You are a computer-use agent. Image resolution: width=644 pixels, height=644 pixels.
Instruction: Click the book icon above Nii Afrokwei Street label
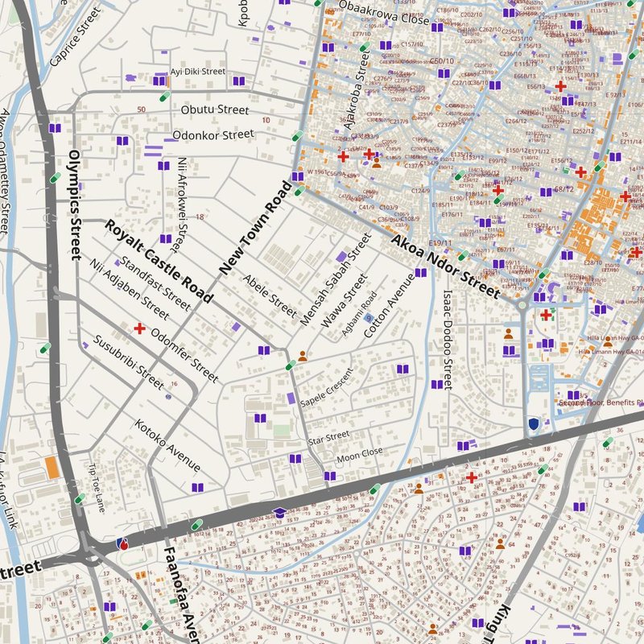pos(164,166)
